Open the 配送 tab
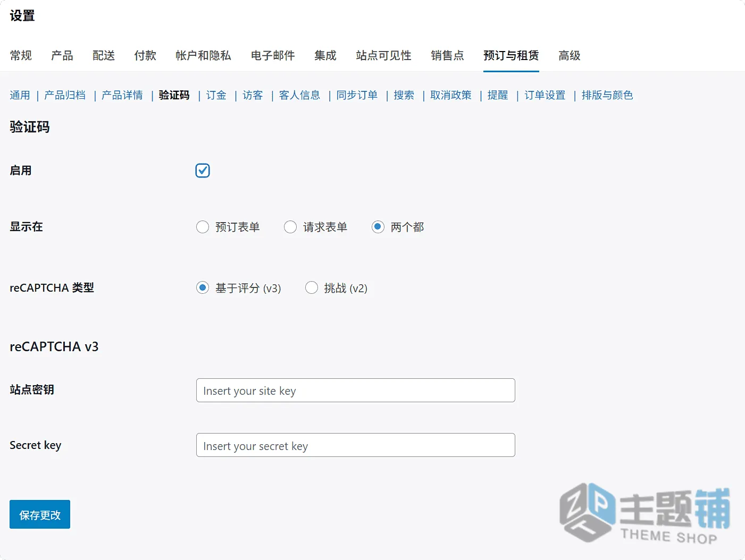Screen dimensions: 745x560 104,55
